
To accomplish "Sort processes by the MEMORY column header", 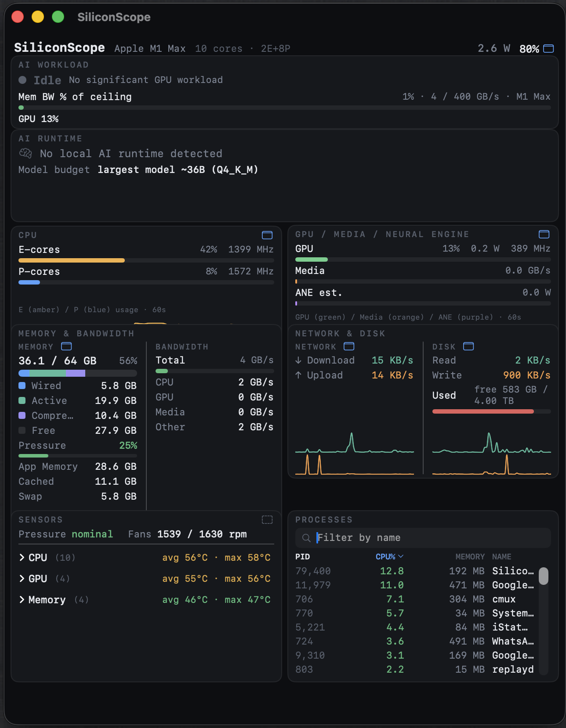I will [x=470, y=557].
